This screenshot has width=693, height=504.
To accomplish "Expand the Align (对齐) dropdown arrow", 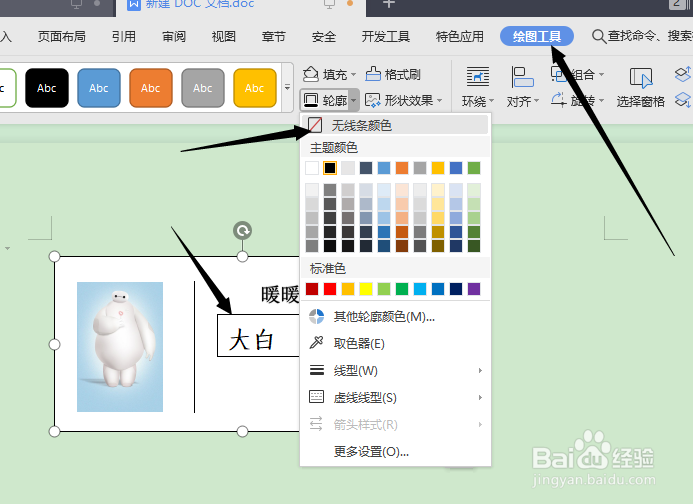I will coord(536,101).
